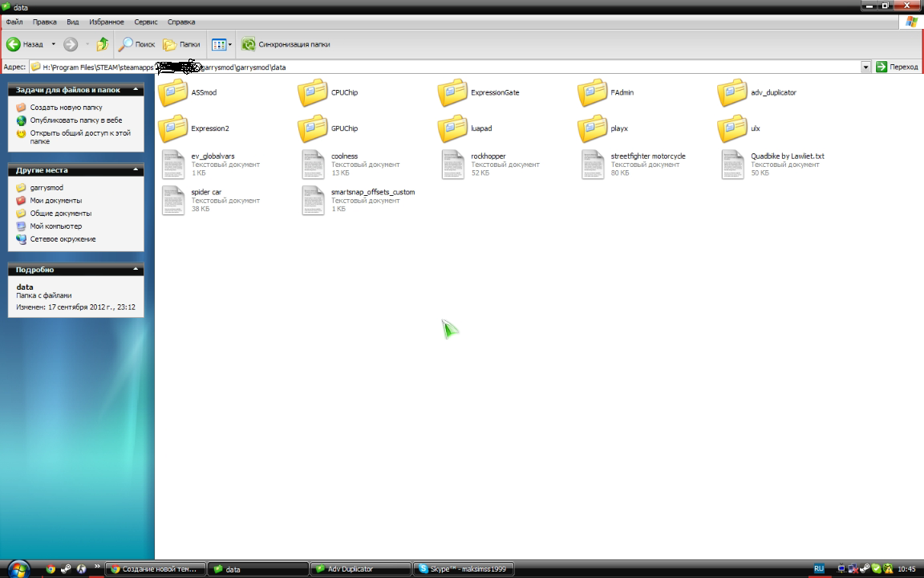Click into the address bar path

pyautogui.click(x=445, y=67)
